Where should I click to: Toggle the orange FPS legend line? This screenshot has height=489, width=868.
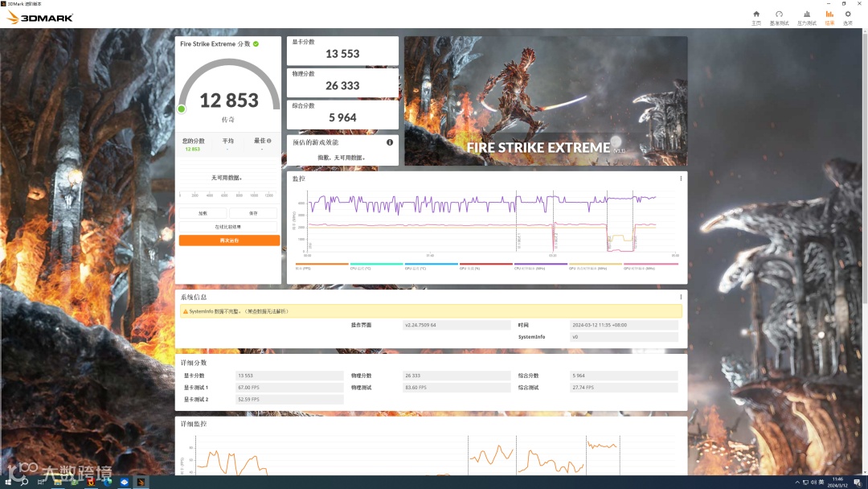tap(321, 265)
